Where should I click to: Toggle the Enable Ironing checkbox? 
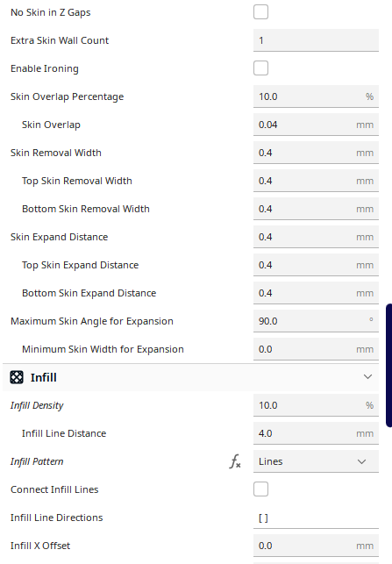[260, 68]
